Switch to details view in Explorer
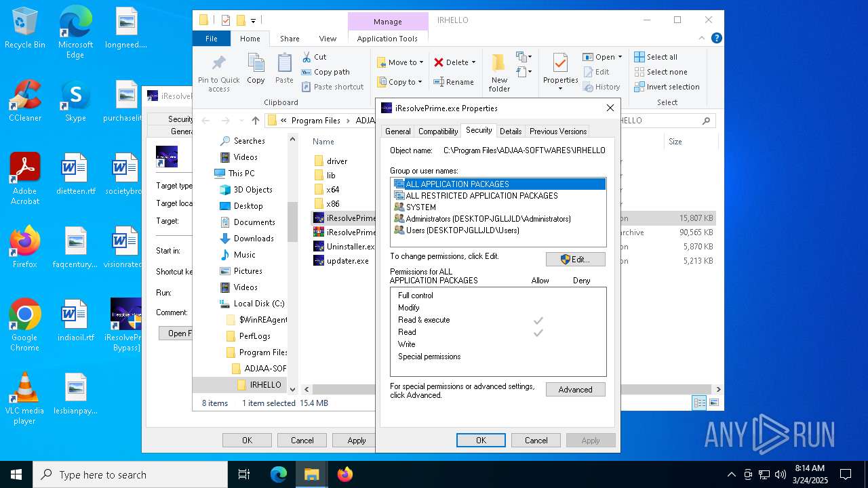868x488 pixels. point(699,403)
